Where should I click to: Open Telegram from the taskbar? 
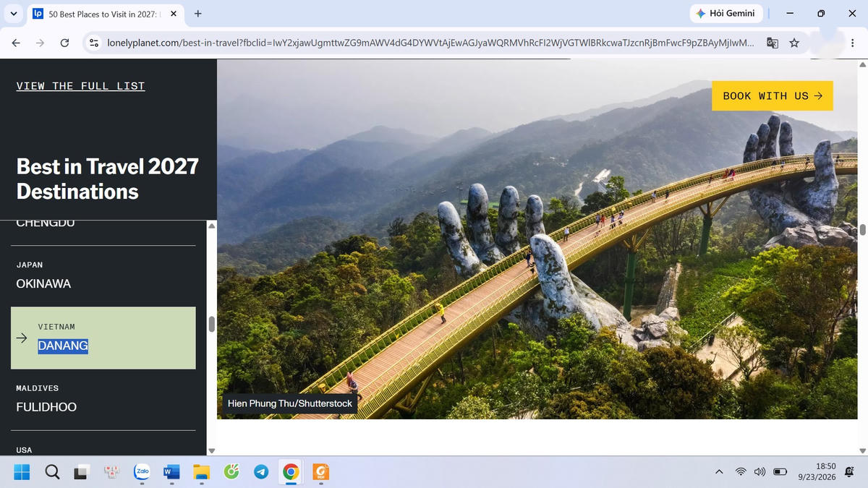[x=261, y=472]
